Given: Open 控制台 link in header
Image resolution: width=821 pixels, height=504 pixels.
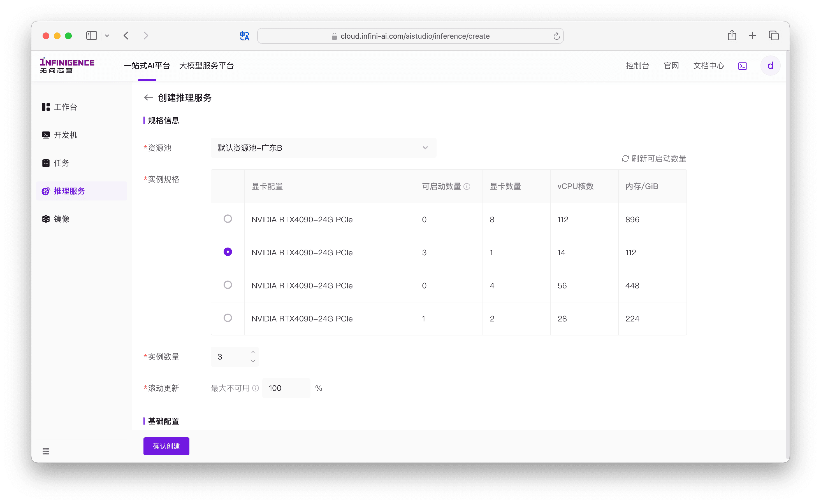Looking at the screenshot, I should tap(637, 66).
